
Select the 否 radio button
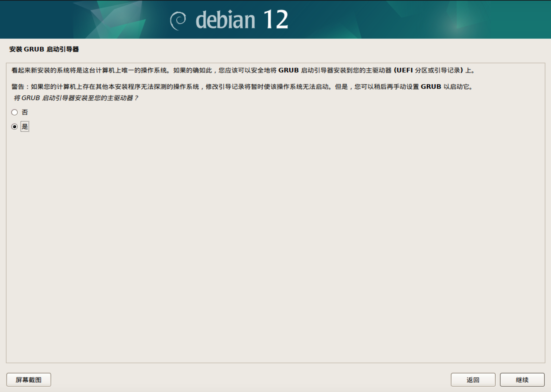[15, 112]
